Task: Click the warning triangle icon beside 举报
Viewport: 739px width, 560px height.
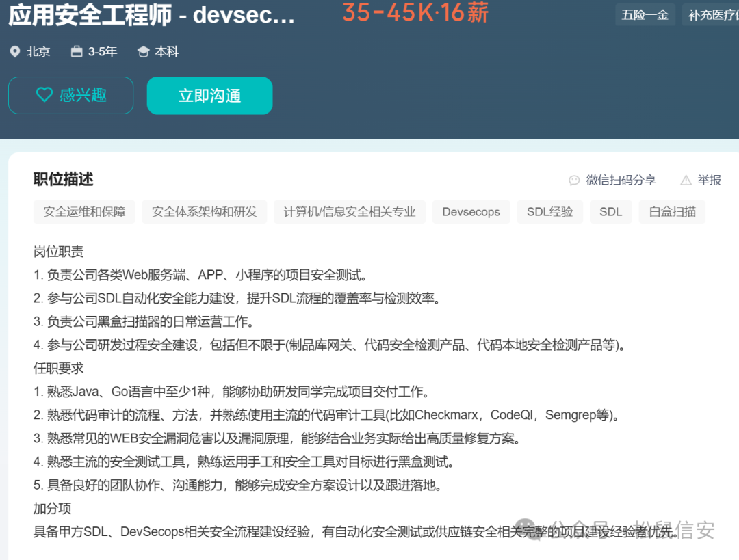Action: click(x=686, y=180)
